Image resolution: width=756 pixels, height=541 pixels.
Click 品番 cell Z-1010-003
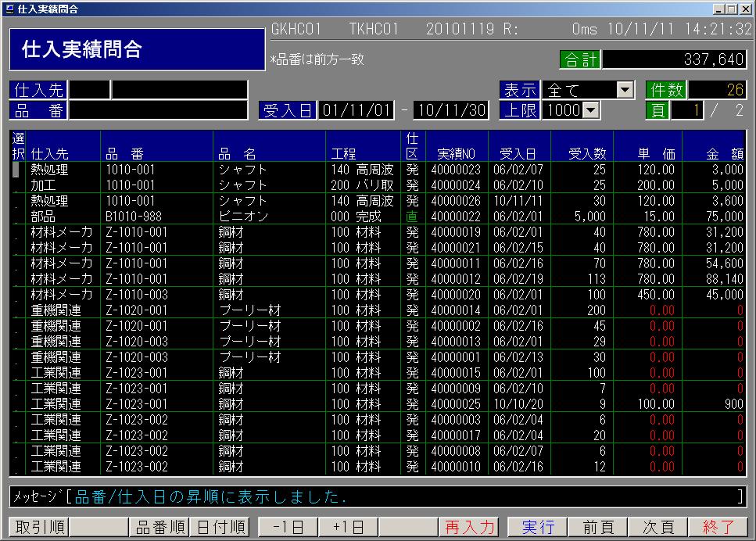[137, 295]
